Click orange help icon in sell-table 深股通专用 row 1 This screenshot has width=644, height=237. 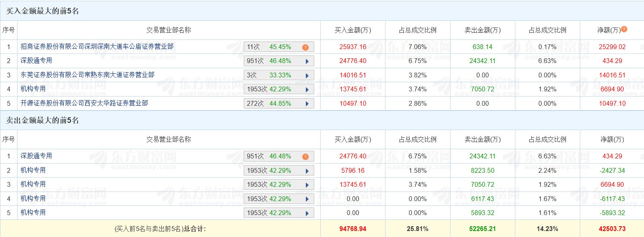(x=305, y=156)
